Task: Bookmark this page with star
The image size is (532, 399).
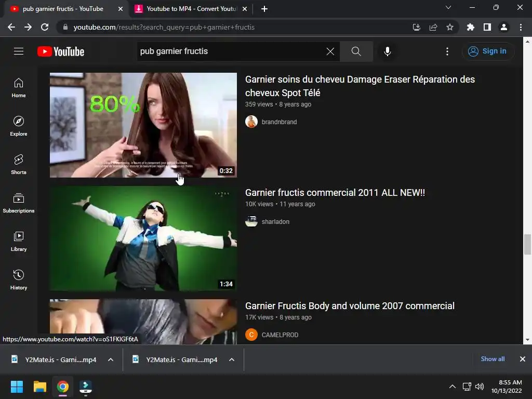Action: pos(450,27)
